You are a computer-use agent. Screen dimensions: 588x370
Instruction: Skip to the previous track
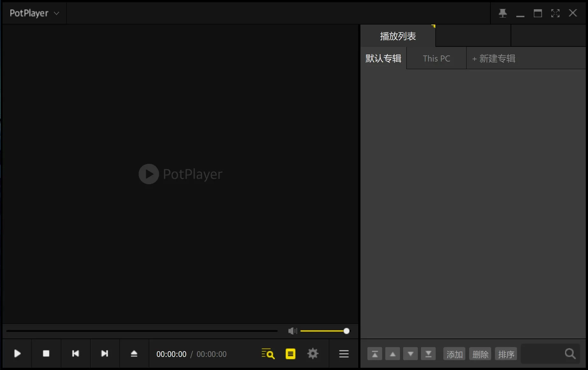(76, 353)
